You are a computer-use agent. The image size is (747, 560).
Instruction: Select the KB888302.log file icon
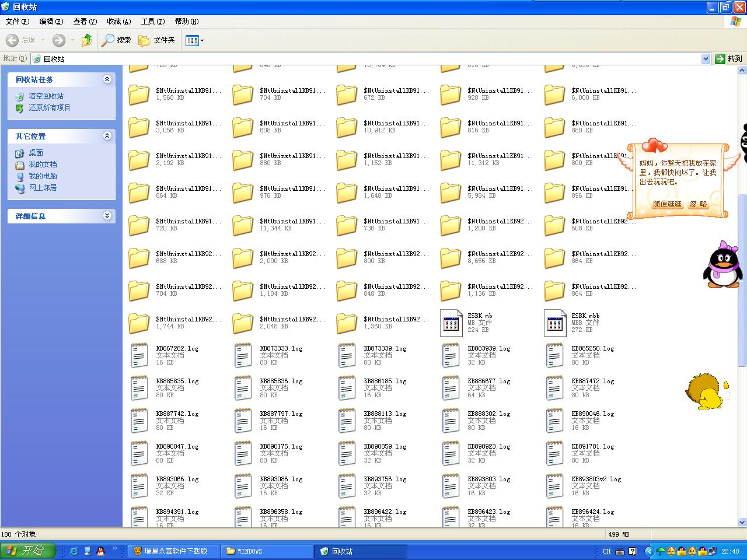click(451, 421)
